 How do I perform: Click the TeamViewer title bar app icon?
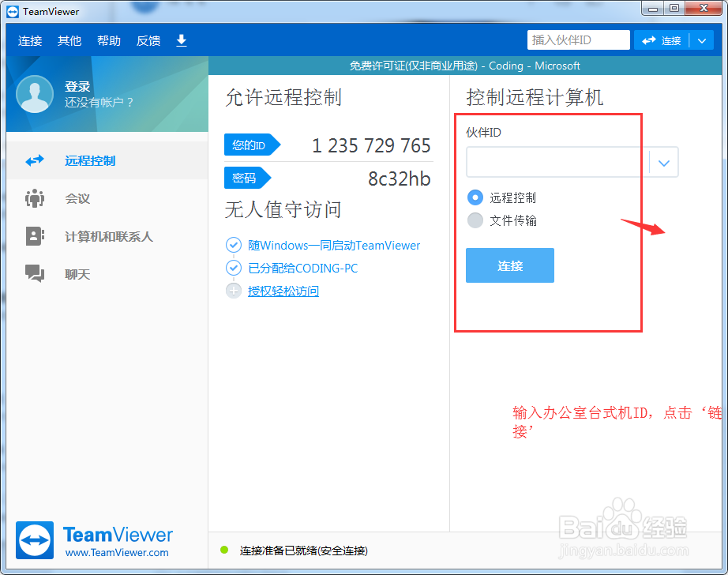[x=13, y=12]
